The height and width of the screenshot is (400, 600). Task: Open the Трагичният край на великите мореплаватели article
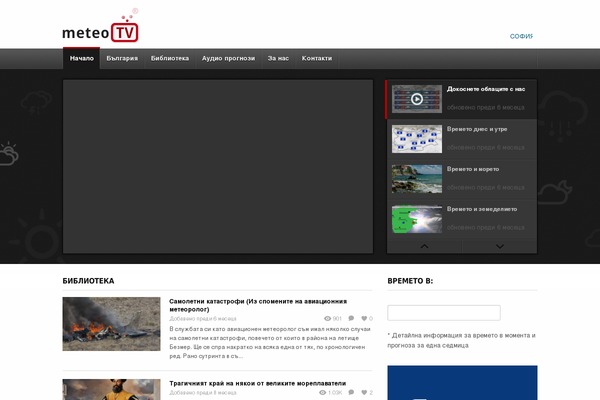click(258, 384)
